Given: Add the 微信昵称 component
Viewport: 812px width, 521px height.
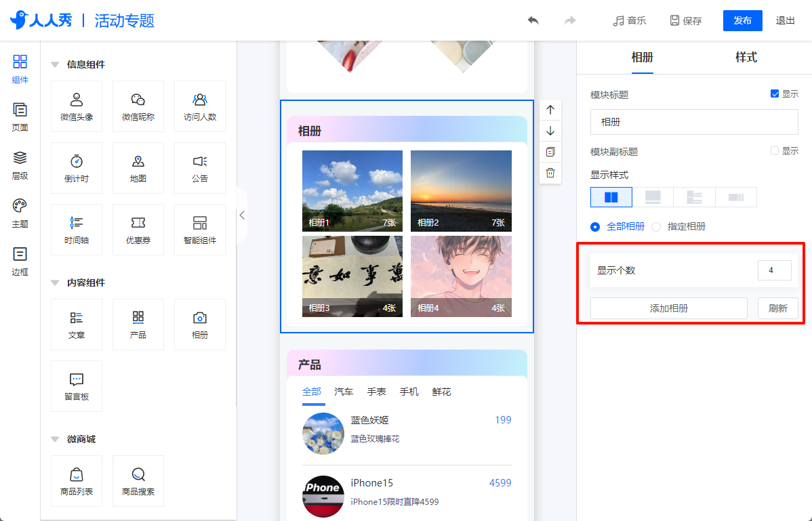Looking at the screenshot, I should point(138,106).
